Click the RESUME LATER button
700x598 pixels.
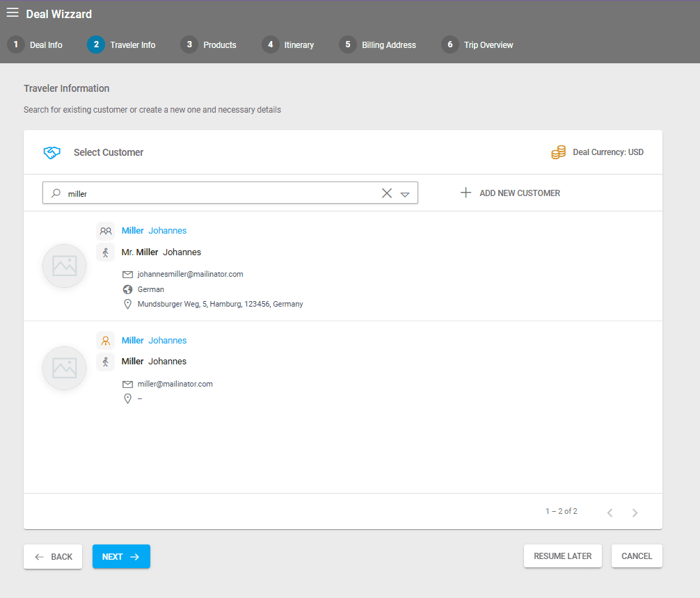click(x=562, y=556)
